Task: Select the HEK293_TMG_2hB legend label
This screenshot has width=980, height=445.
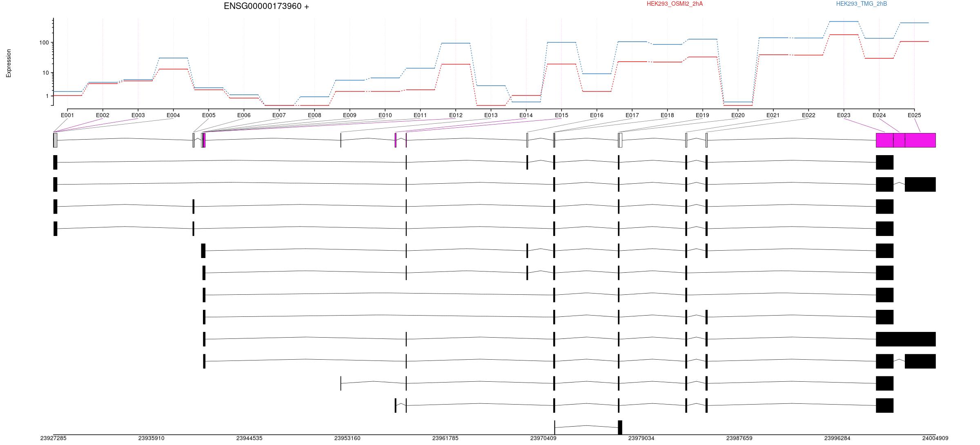Action: pyautogui.click(x=862, y=4)
